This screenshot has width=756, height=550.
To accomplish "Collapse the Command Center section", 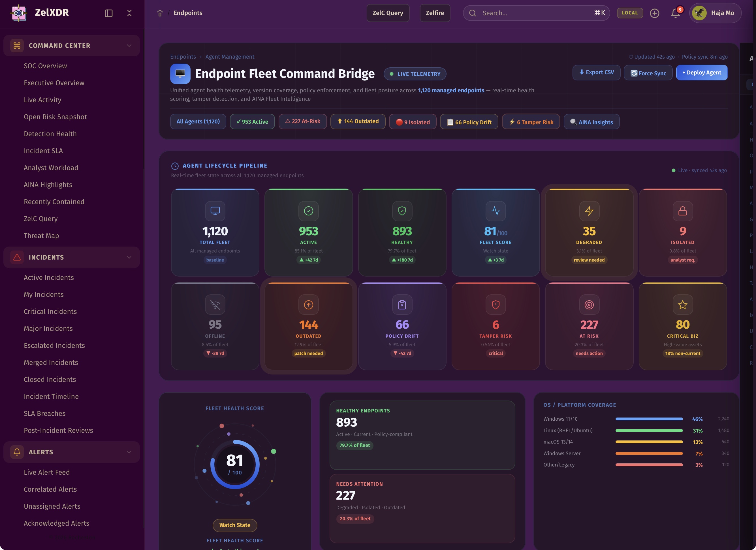I will (129, 46).
